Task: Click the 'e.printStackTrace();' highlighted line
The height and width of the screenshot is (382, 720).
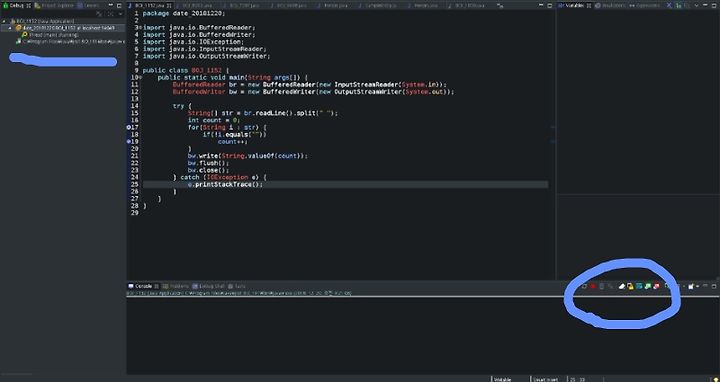Action: [345, 184]
